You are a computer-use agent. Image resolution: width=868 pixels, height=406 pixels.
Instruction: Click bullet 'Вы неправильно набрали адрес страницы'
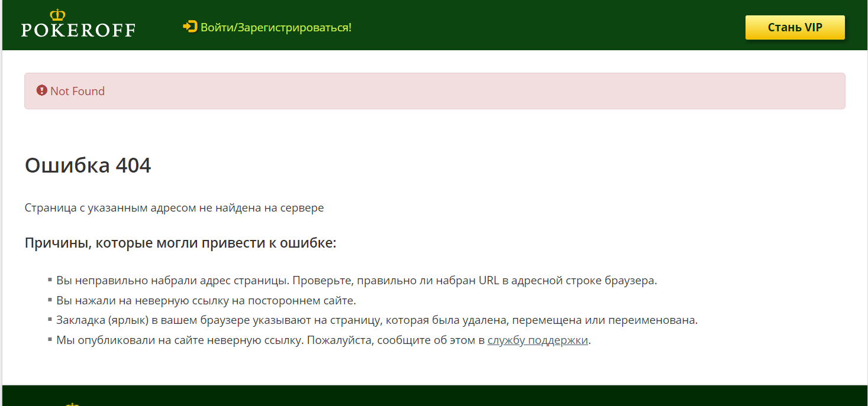[x=357, y=281]
